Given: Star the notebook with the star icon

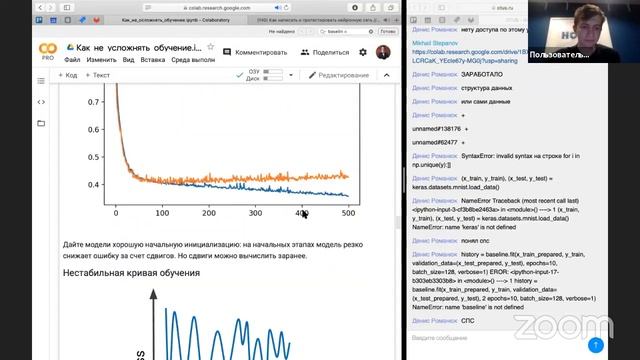Looking at the screenshot, I should coord(211,47).
